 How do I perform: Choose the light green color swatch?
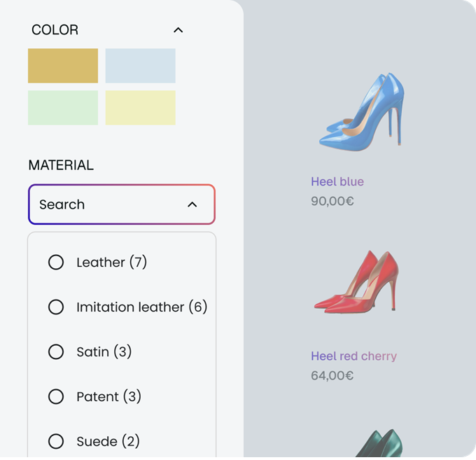click(x=63, y=108)
